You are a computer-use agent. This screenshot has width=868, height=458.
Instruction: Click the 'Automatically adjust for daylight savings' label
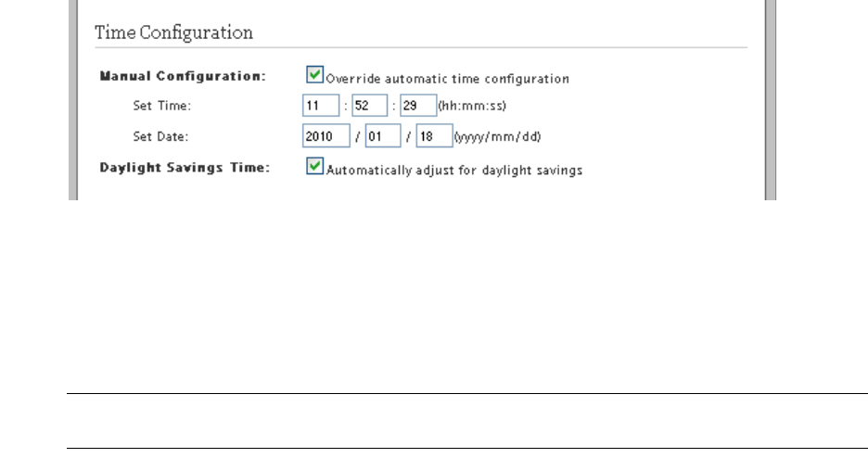pyautogui.click(x=453, y=172)
